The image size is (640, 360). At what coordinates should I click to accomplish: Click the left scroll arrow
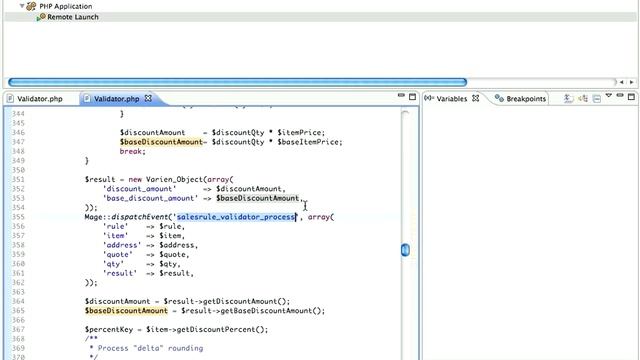point(622,82)
